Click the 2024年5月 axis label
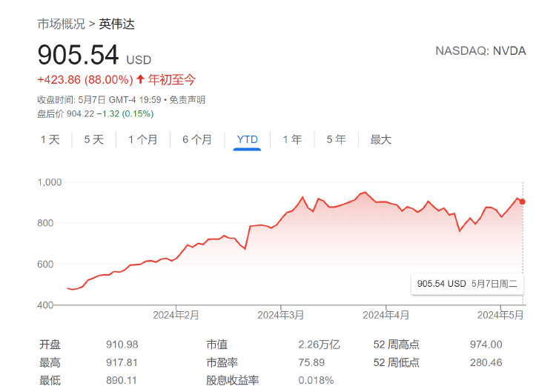This screenshot has height=392, width=556. pos(500,315)
